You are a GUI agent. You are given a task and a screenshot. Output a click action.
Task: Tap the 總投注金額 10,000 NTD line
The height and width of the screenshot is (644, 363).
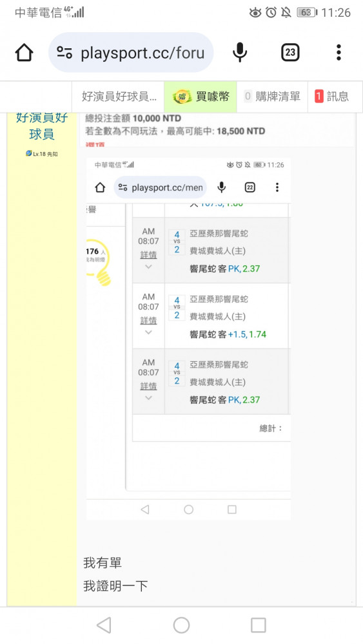click(133, 118)
